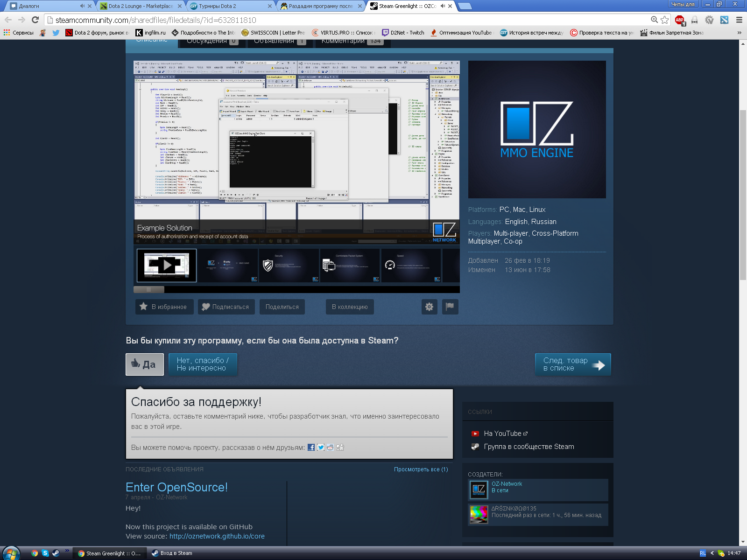Open the OZ-Network creator avatar
This screenshot has height=560, width=747.
[x=479, y=490]
